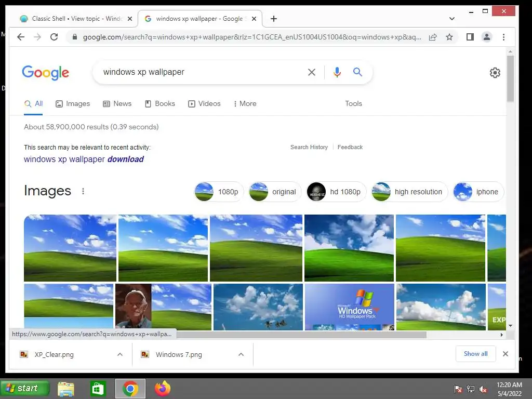Screen dimensions: 532x399
Task: Click the Feedback link
Action: [350, 147]
